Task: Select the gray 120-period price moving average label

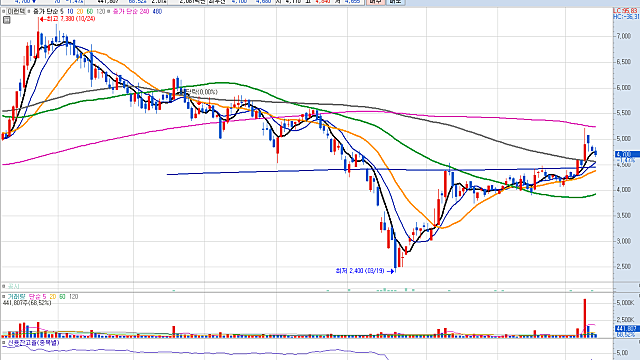Action: 100,12
